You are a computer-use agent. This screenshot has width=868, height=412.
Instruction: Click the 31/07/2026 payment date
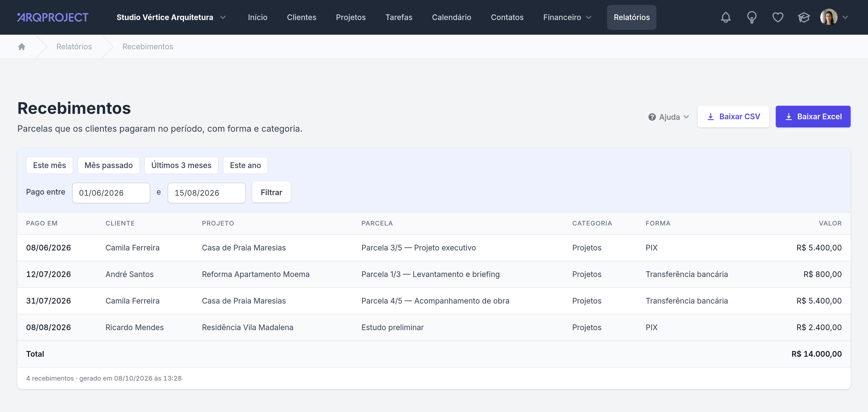click(x=49, y=301)
